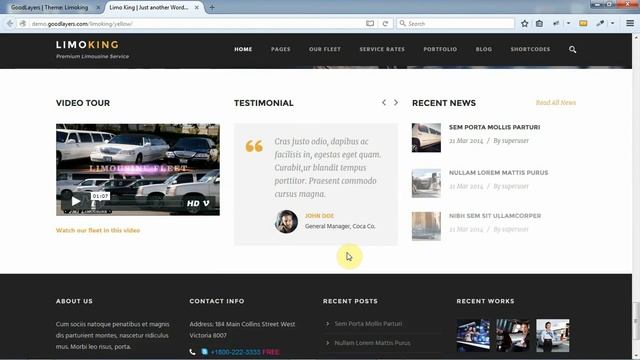Click the yellow extension icon in toolbar
The height and width of the screenshot is (360, 640).
click(x=583, y=24)
